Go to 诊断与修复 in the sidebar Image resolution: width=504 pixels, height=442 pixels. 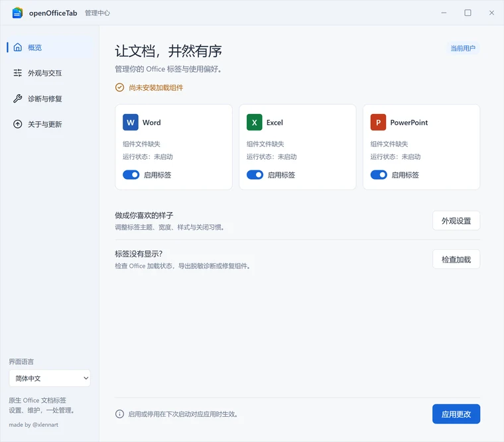click(x=50, y=99)
